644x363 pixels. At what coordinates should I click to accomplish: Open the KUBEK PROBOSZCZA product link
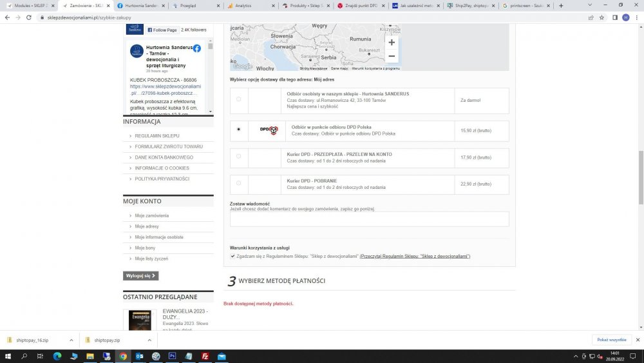click(x=166, y=90)
